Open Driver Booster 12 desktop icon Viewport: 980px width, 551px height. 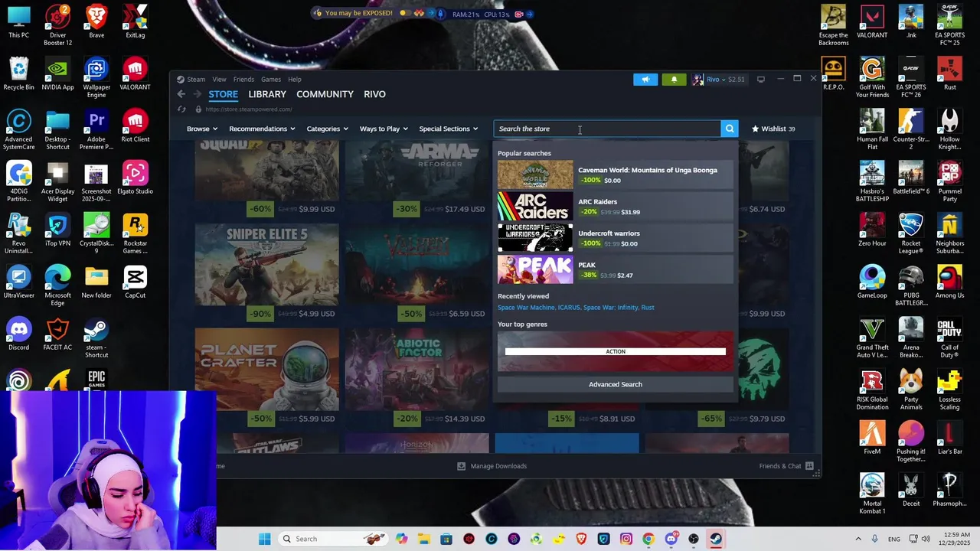(57, 26)
